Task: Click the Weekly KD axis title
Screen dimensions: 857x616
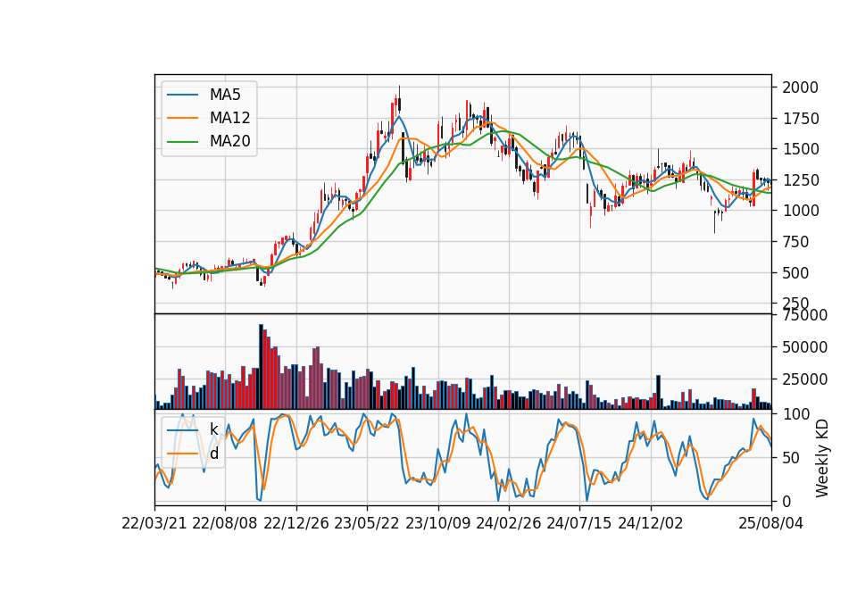Action: point(821,458)
